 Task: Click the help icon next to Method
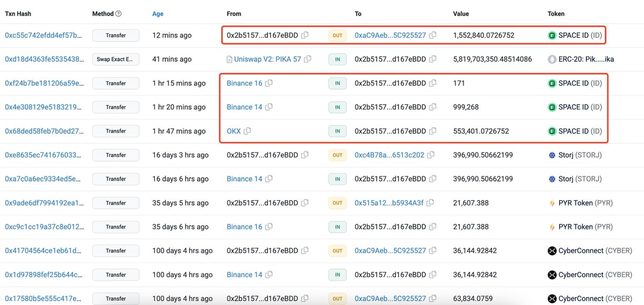click(119, 14)
